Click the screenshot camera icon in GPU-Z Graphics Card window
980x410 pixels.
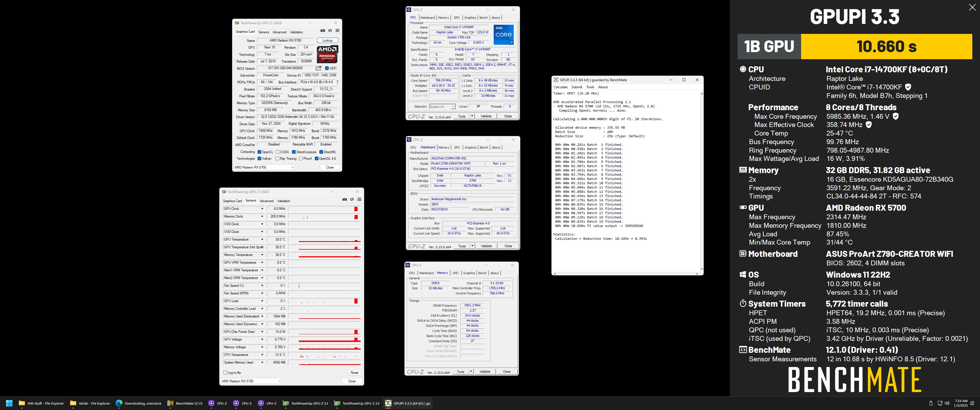(x=322, y=31)
